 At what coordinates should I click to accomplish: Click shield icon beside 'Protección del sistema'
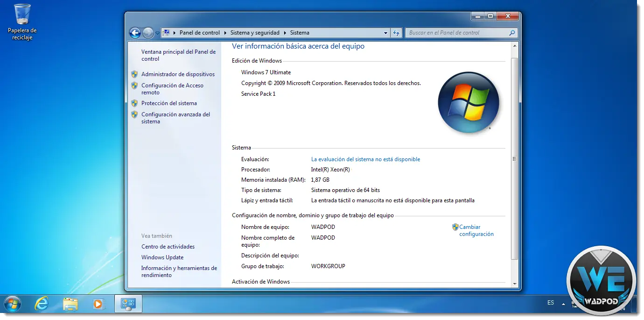tap(134, 103)
